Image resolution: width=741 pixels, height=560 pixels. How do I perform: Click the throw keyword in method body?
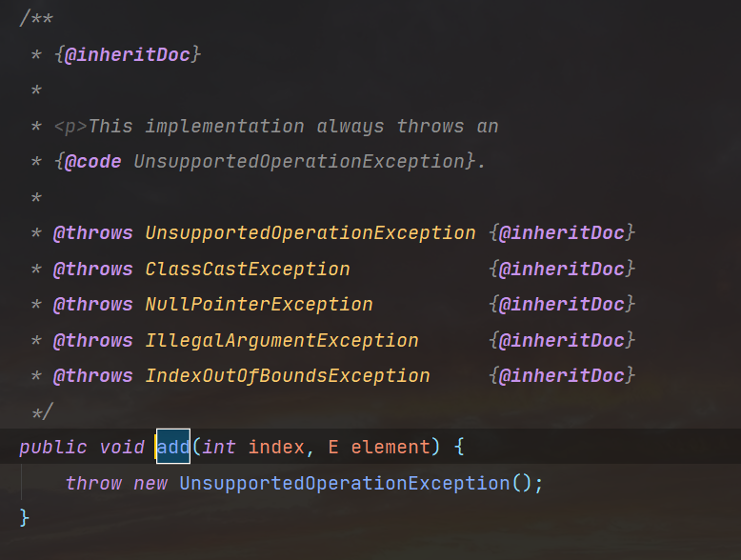click(x=93, y=483)
